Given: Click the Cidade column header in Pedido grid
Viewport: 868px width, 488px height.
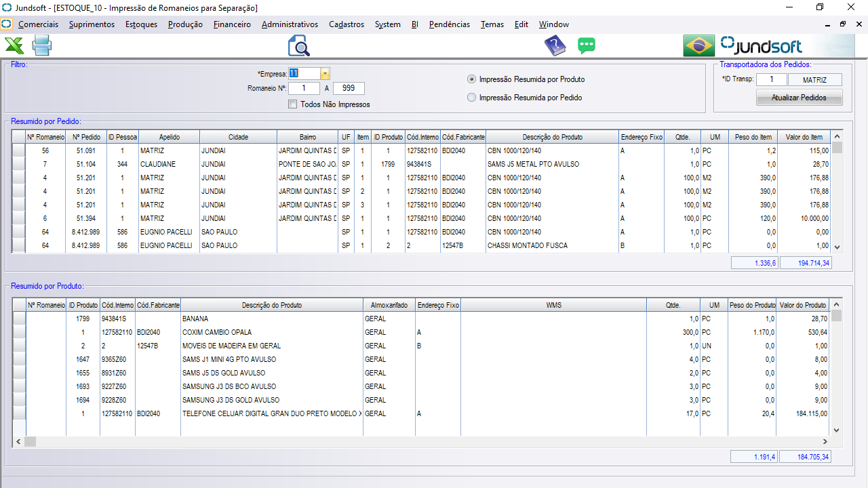Looking at the screenshot, I should [238, 137].
